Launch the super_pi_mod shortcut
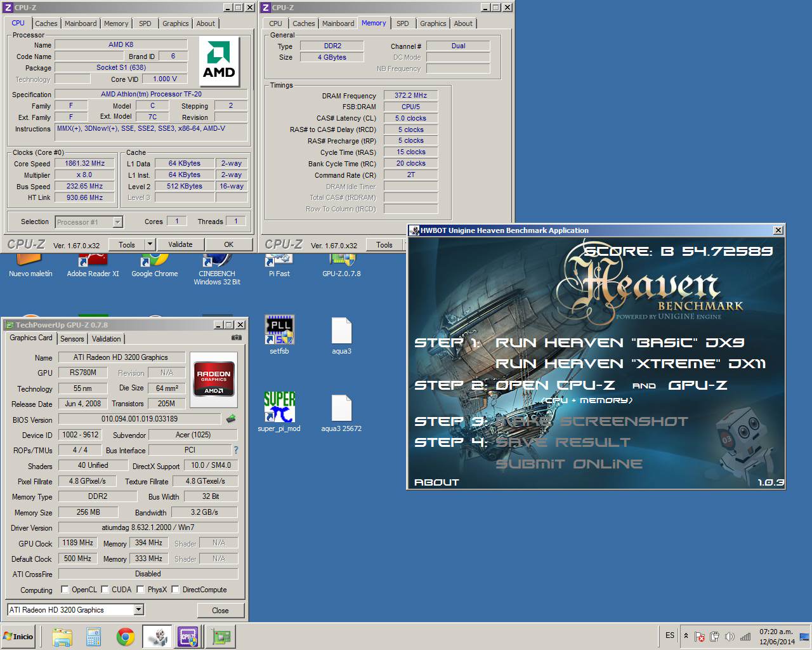812x650 pixels. 279,411
